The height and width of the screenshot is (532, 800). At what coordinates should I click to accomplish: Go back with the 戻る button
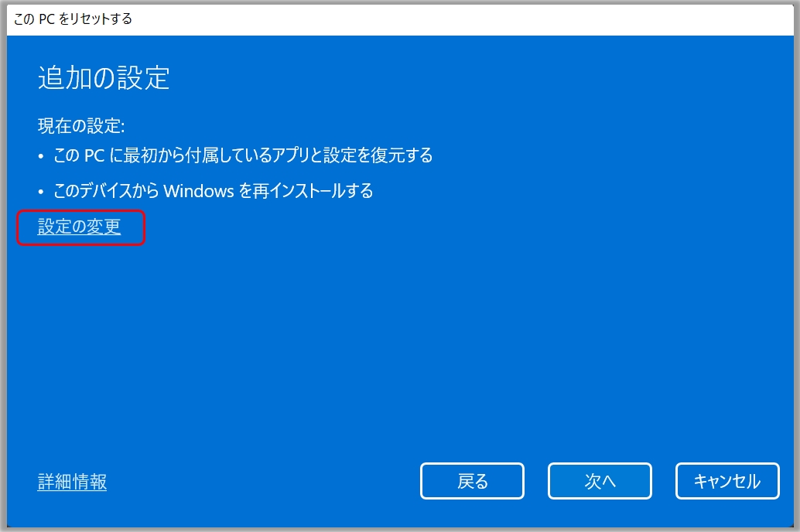(x=472, y=480)
